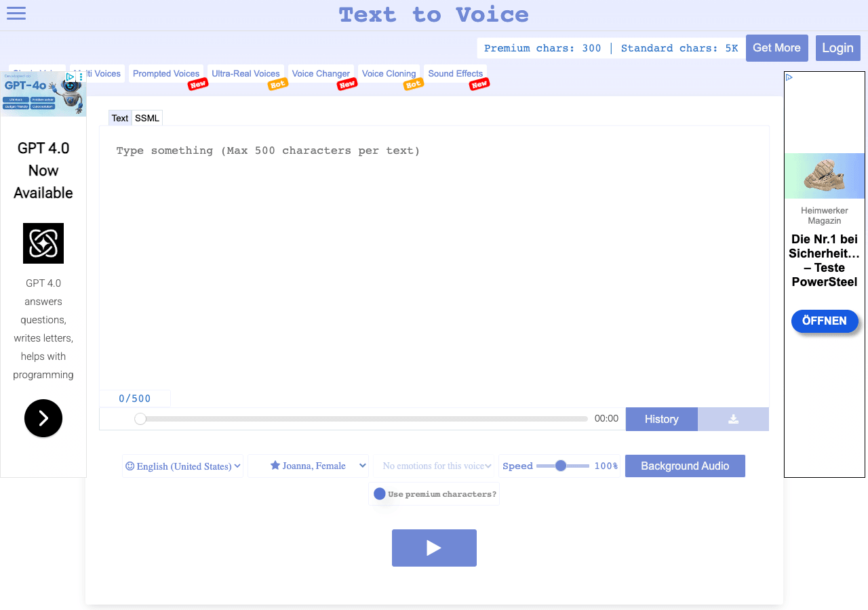Click the ÖFFNEN button in the right ad
The height and width of the screenshot is (610, 868).
point(825,321)
